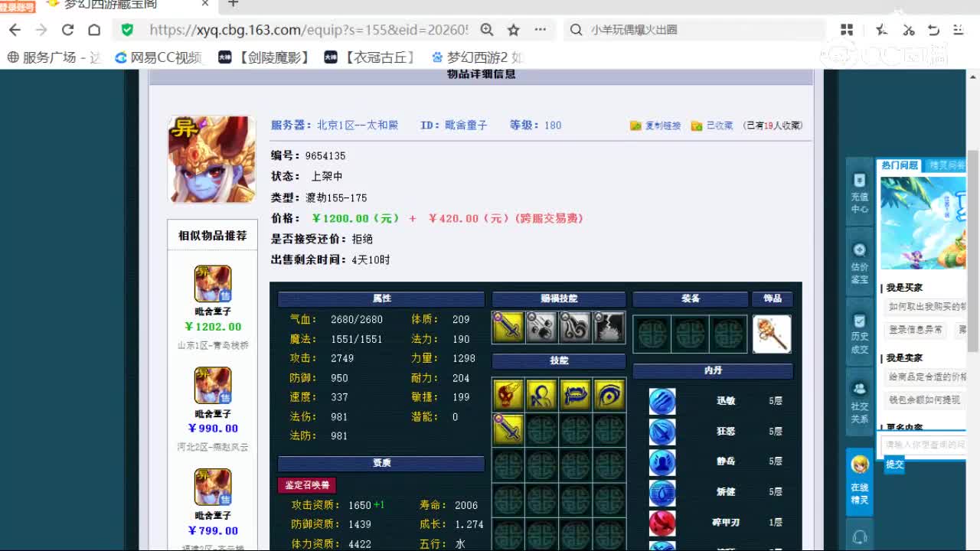Click sword skill icon in second skill row
Screen dimensions: 980x551
click(508, 429)
